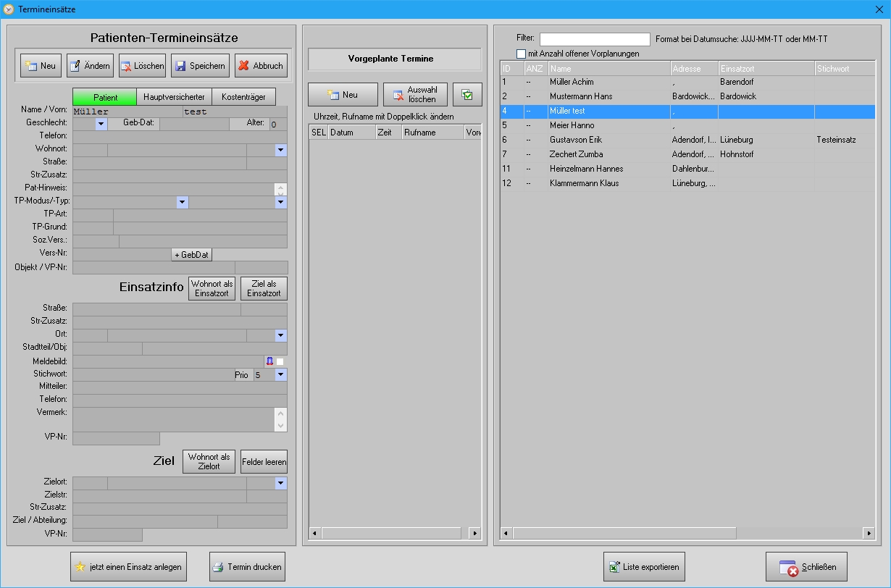Click the 'Felder leeren' button
The width and height of the screenshot is (891, 588).
[264, 461]
